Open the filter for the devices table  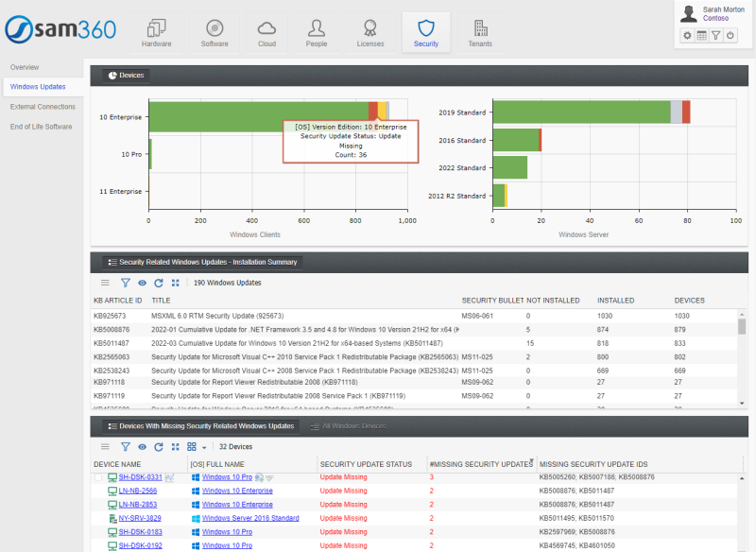[125, 446]
